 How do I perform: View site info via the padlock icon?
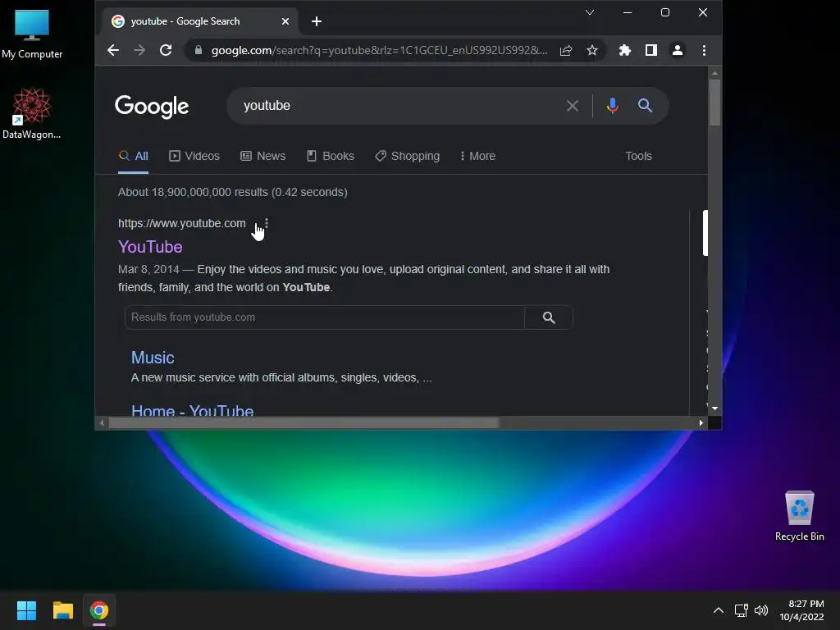pos(199,50)
